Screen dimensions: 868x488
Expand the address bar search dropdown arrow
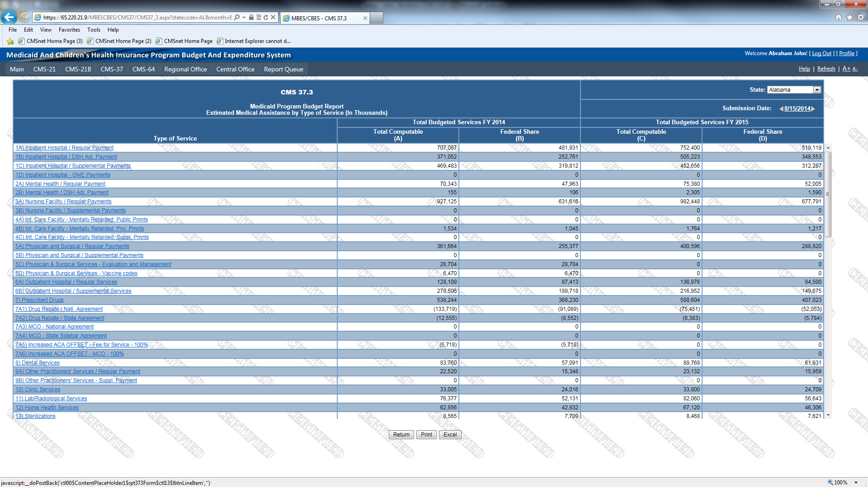tap(244, 17)
